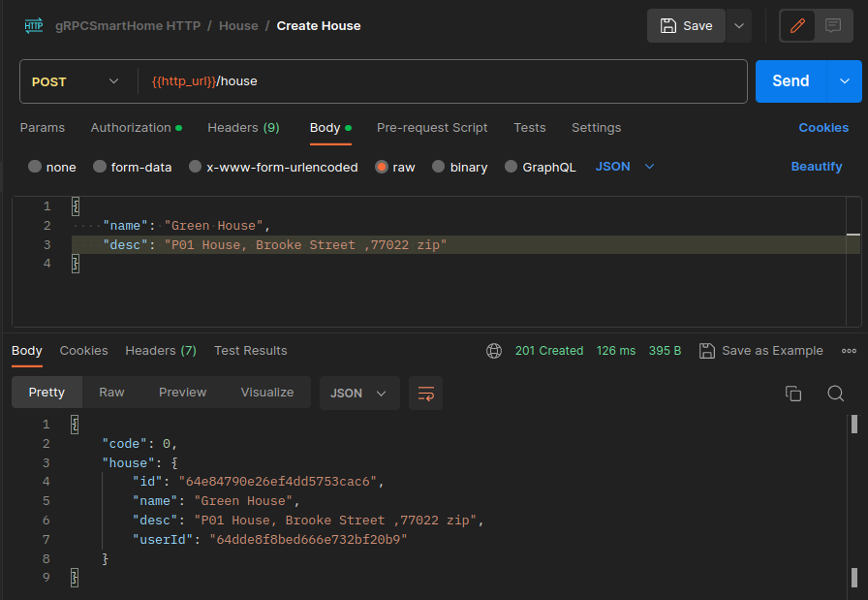Open the Authorization tab
Image resolution: width=868 pixels, height=600 pixels.
(137, 128)
